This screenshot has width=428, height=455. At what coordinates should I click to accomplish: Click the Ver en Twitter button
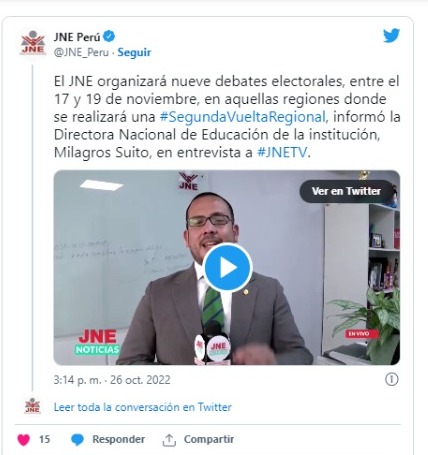346,191
